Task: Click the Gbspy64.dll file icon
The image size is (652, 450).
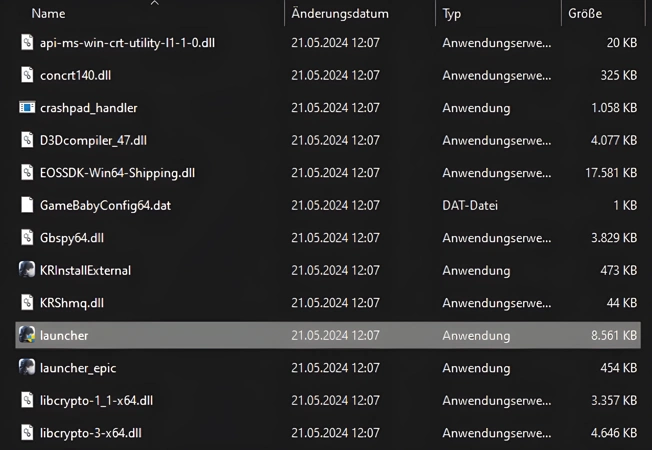Action: pyautogui.click(x=27, y=237)
